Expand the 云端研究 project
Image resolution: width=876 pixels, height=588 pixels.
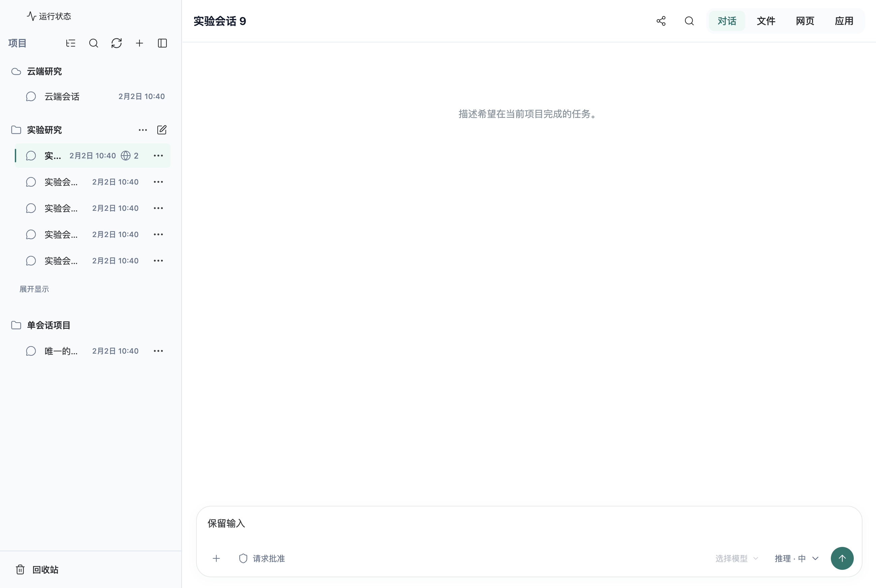(36, 71)
